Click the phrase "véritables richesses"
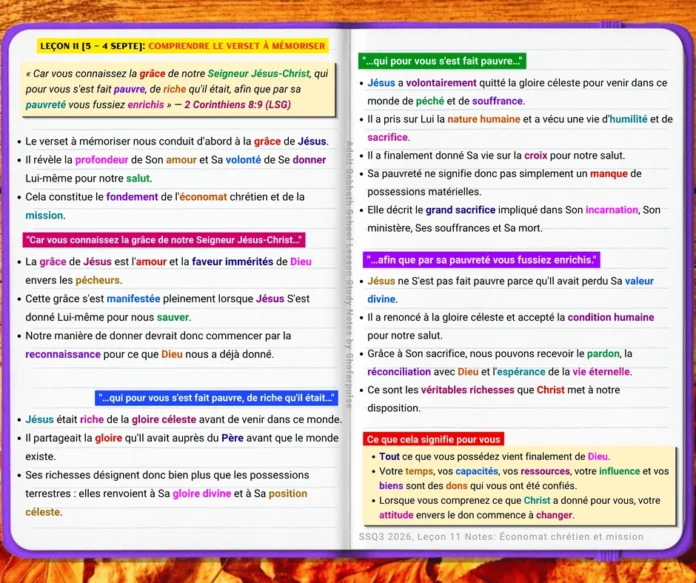This screenshot has height=583, width=696. point(467,390)
